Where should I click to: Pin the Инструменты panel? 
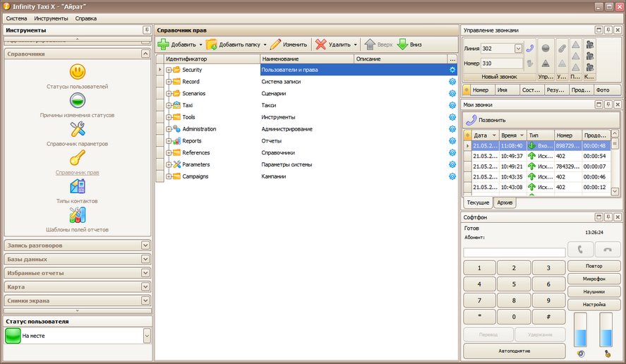click(x=147, y=30)
